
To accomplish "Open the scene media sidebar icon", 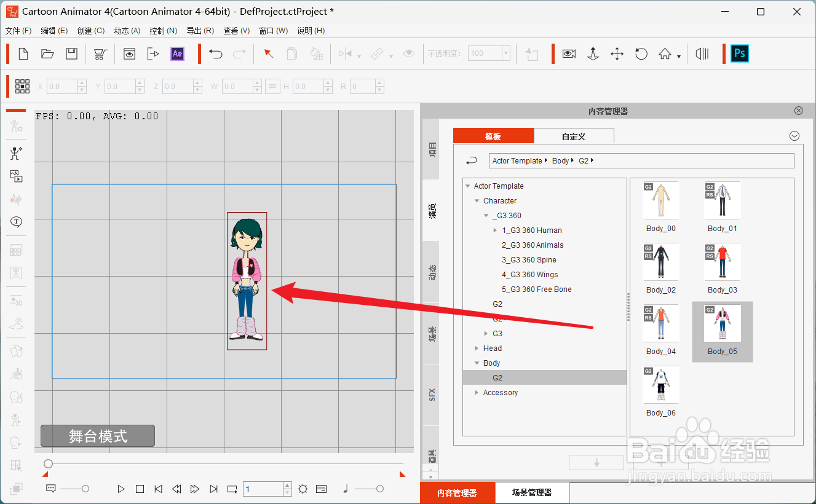I will point(17,176).
